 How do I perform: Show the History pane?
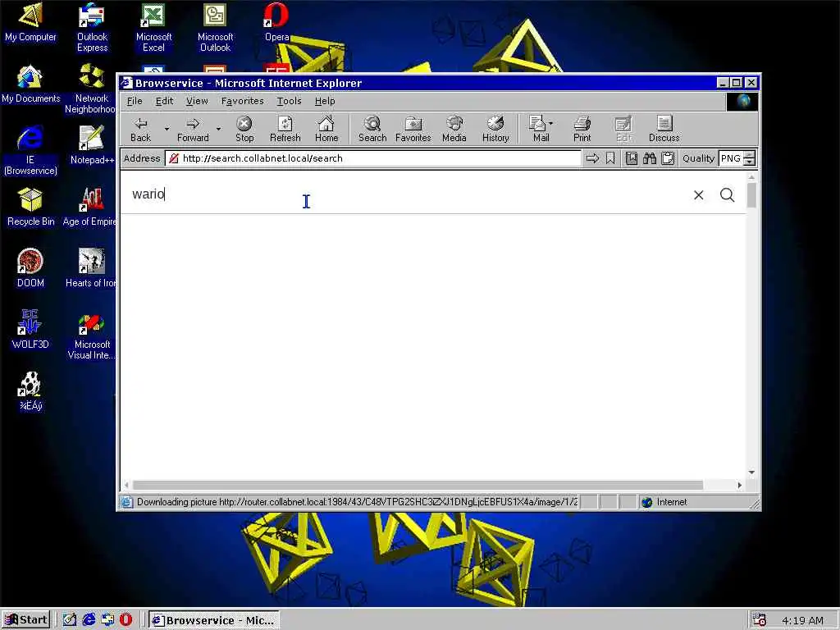tap(495, 130)
